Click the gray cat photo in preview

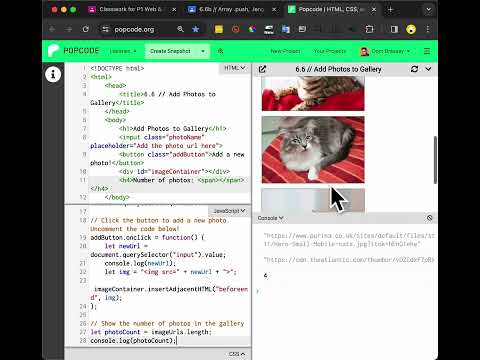pyautogui.click(x=313, y=150)
